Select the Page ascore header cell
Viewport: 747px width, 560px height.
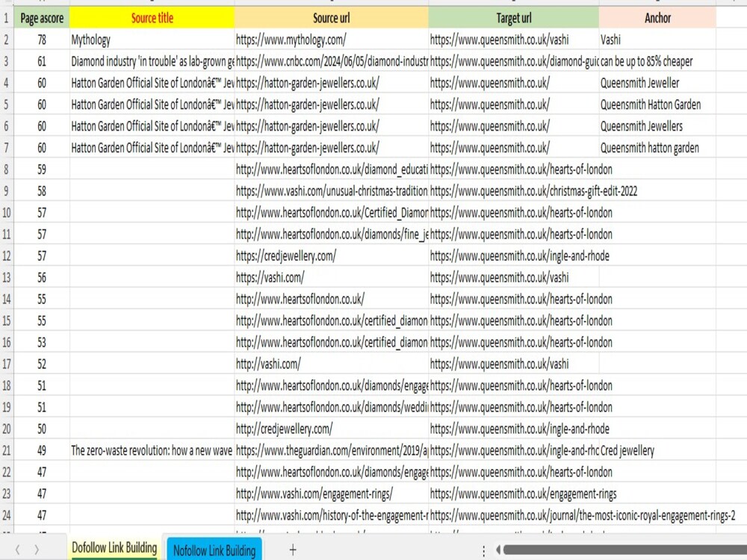pyautogui.click(x=42, y=18)
